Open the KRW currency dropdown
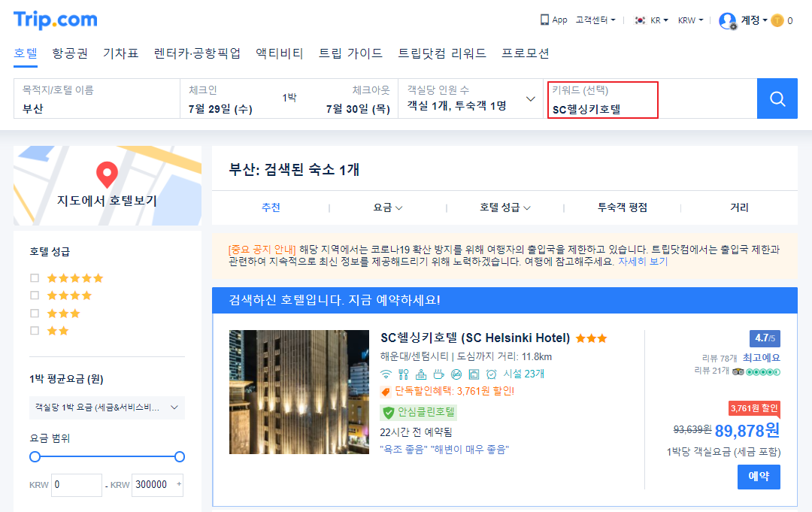 (691, 20)
